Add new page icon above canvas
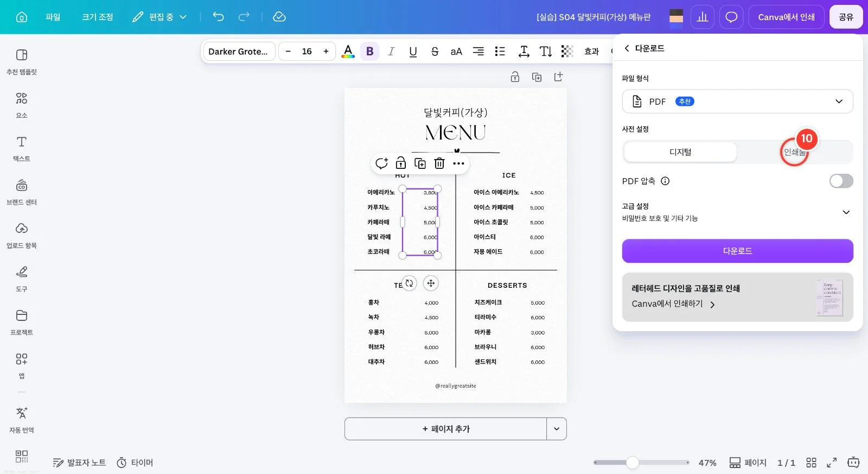Screen dimensions: 868x474 point(558,77)
